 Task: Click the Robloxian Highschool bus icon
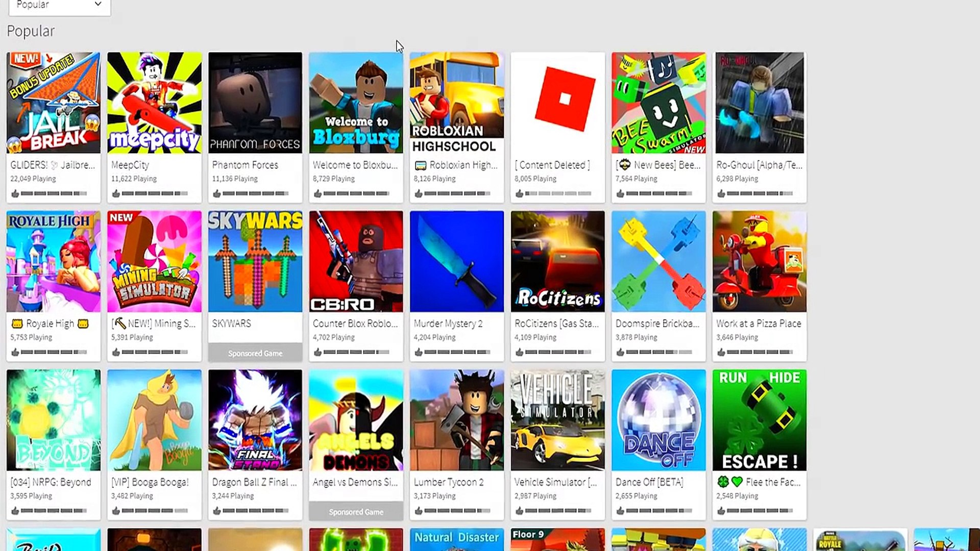(420, 165)
